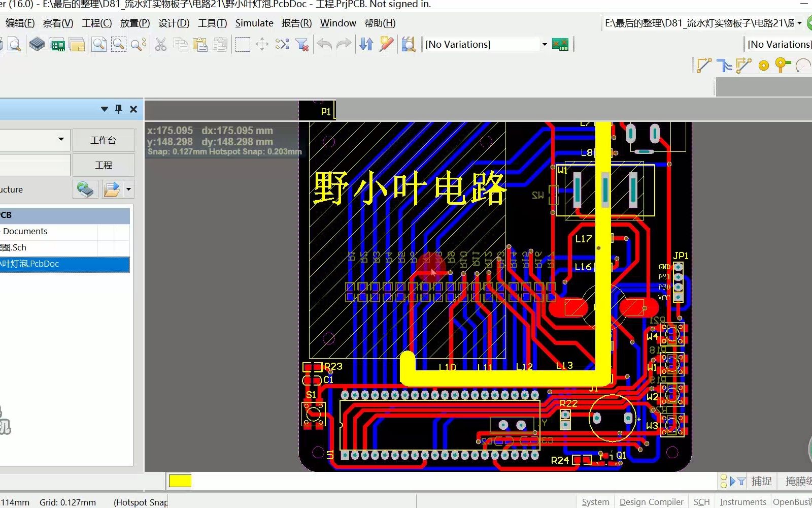Click the yellow current layer color swatch

[x=180, y=481]
